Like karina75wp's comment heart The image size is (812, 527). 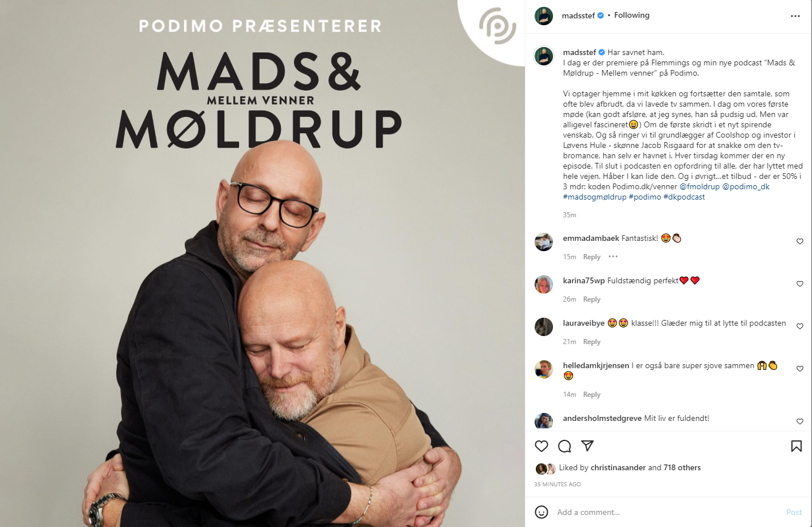click(800, 284)
